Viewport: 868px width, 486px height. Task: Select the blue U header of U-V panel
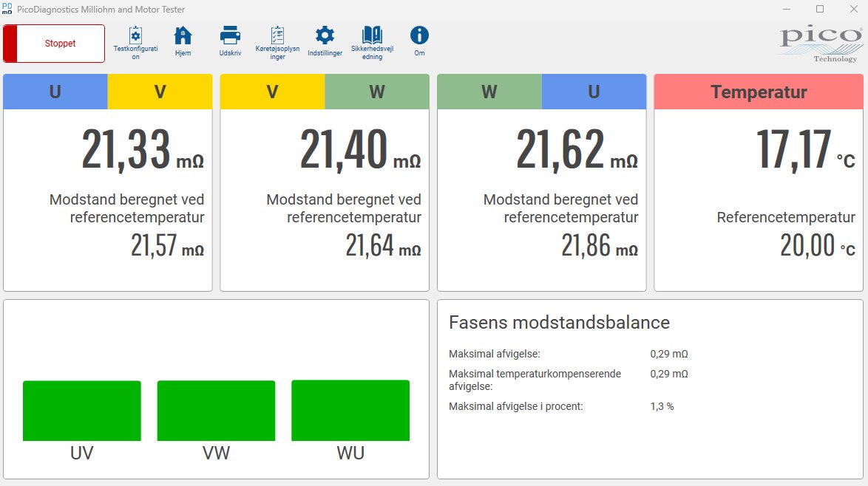coord(55,92)
